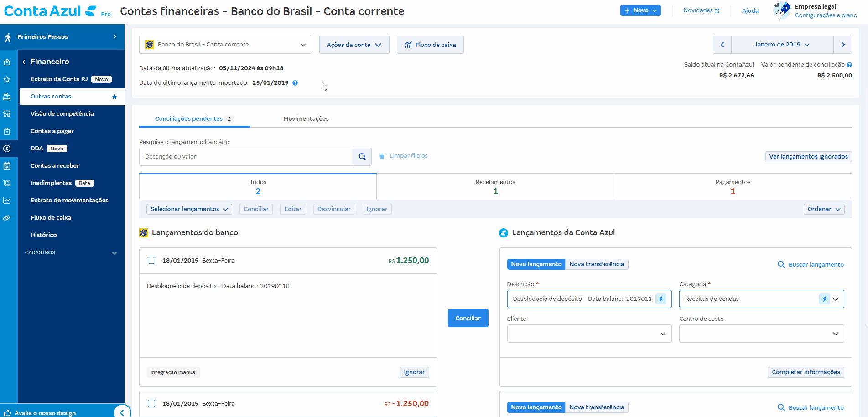Click help icon near Valor pendente de conciliação
This screenshot has width=868, height=417.
point(849,65)
